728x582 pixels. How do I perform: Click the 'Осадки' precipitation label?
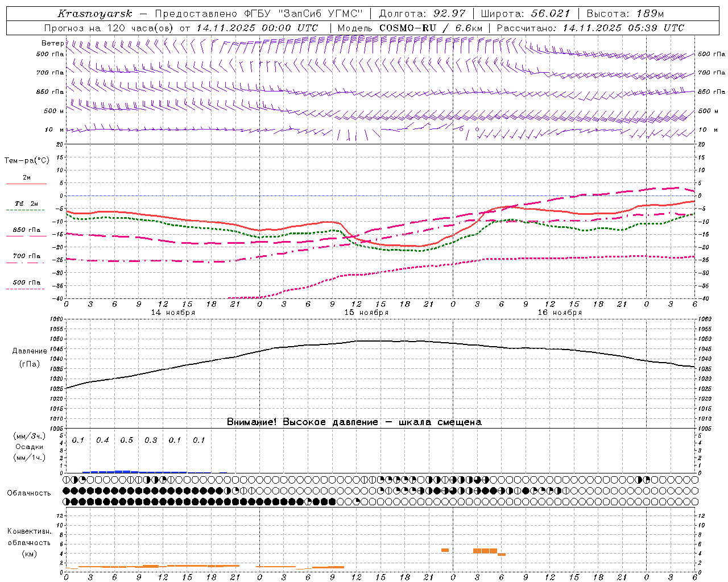click(30, 447)
